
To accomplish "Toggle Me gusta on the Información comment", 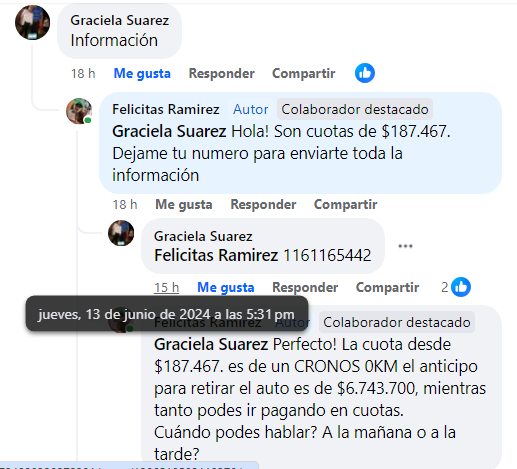I will tap(142, 73).
